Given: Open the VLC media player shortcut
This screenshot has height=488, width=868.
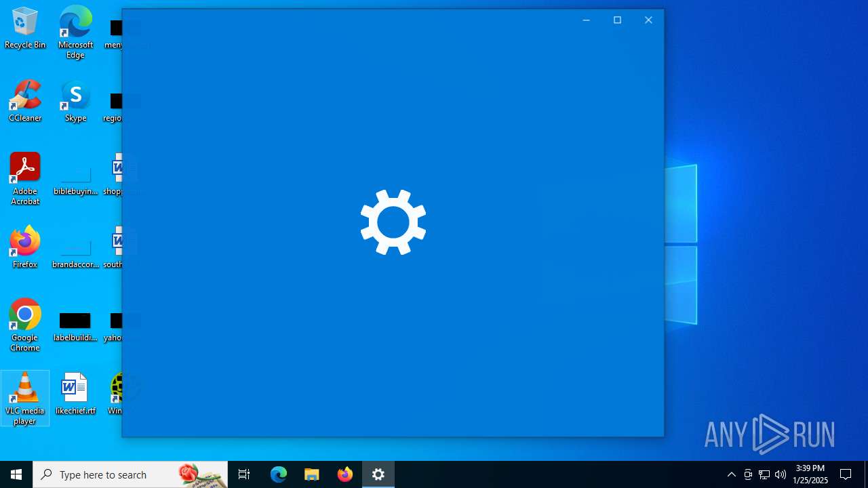Looking at the screenshot, I should [25, 399].
